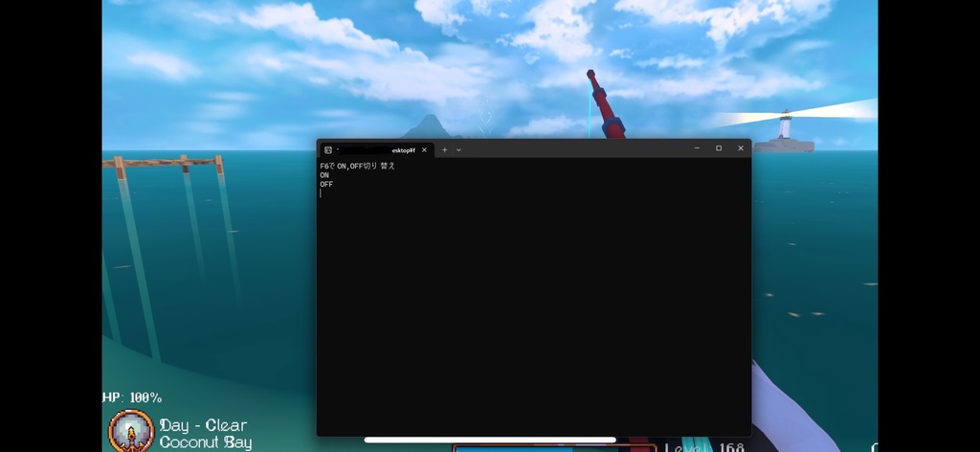Minimize the terminal window

pos(697,148)
